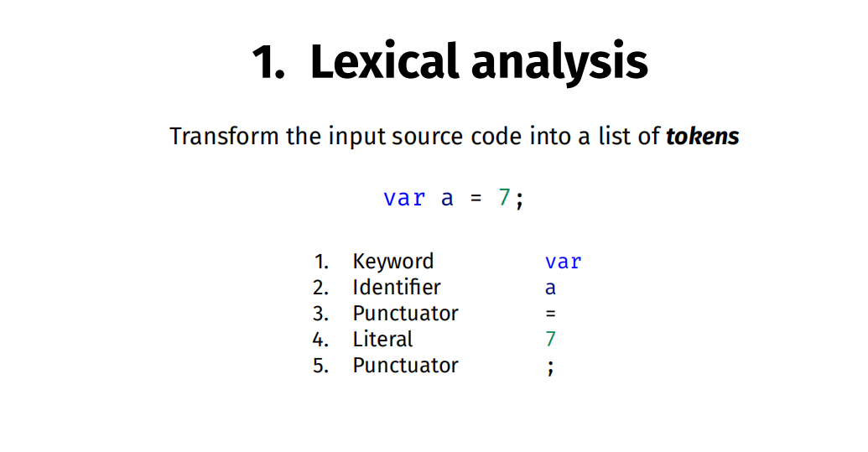Select the "Identifier" list label
Screen dimensions: 868x452
[x=396, y=288]
